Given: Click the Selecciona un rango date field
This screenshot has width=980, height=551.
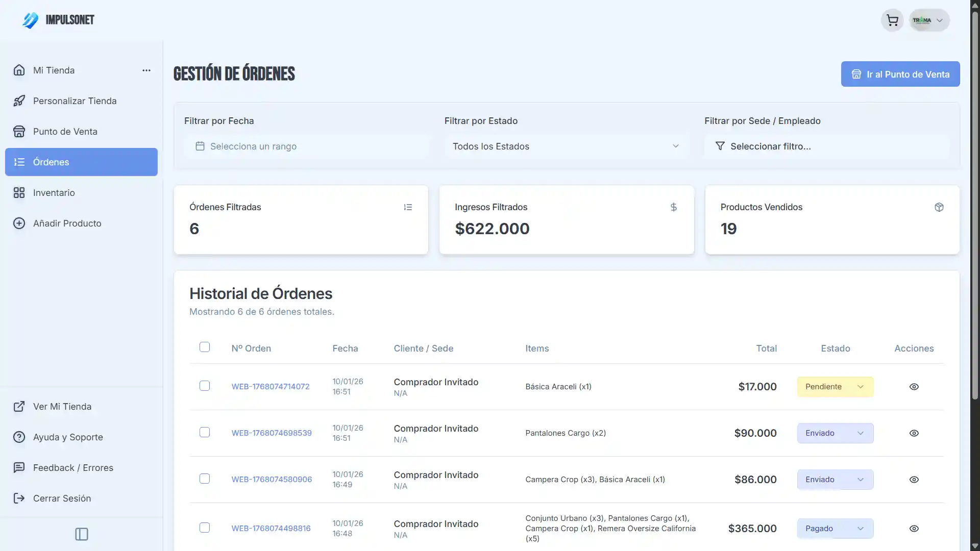Looking at the screenshot, I should point(306,146).
